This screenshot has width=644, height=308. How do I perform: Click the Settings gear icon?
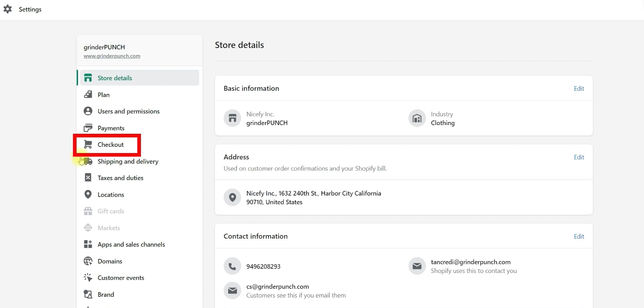coord(8,9)
